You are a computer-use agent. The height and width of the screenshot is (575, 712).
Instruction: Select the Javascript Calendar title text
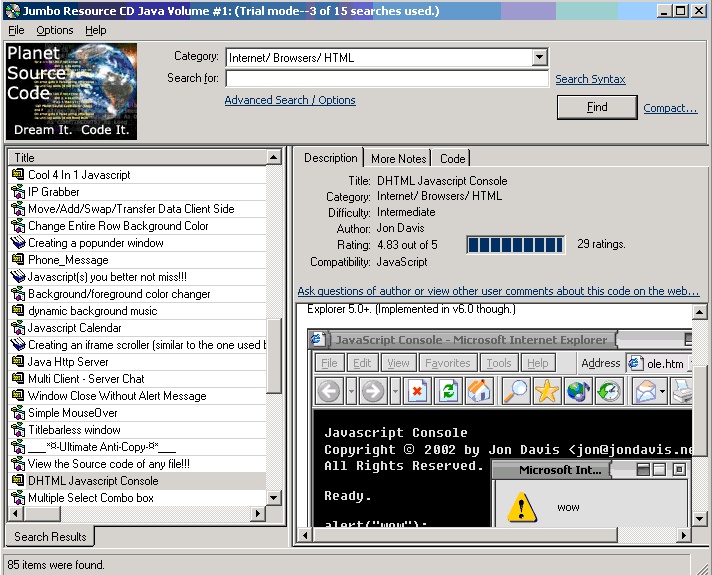pos(74,328)
